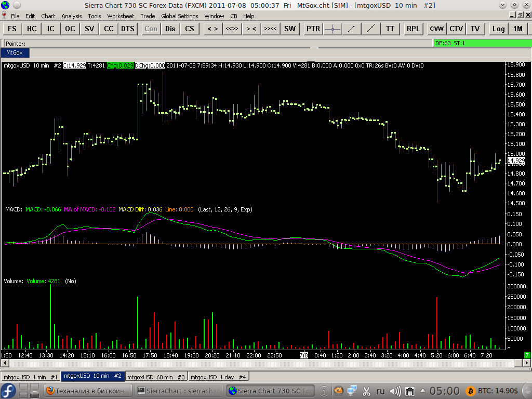Screen dimensions: 532x399
Task: Select the crosshair chart tool
Action: pyautogui.click(x=332, y=29)
